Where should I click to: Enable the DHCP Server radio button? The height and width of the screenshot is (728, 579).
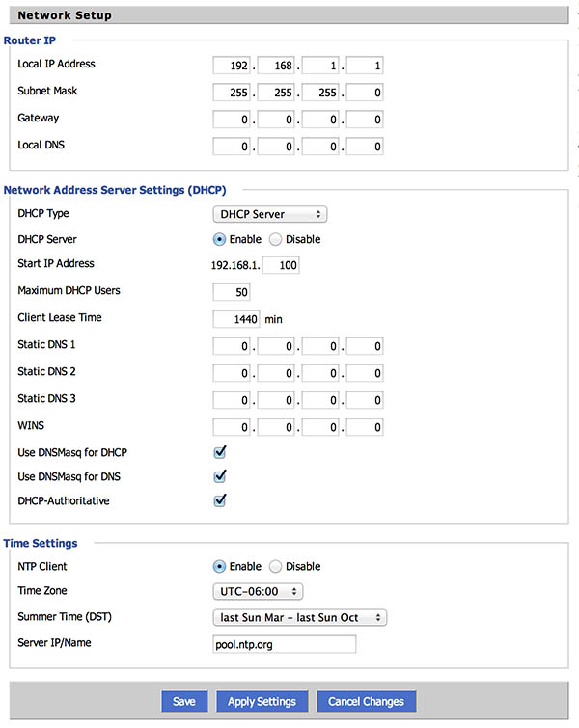[x=219, y=239]
